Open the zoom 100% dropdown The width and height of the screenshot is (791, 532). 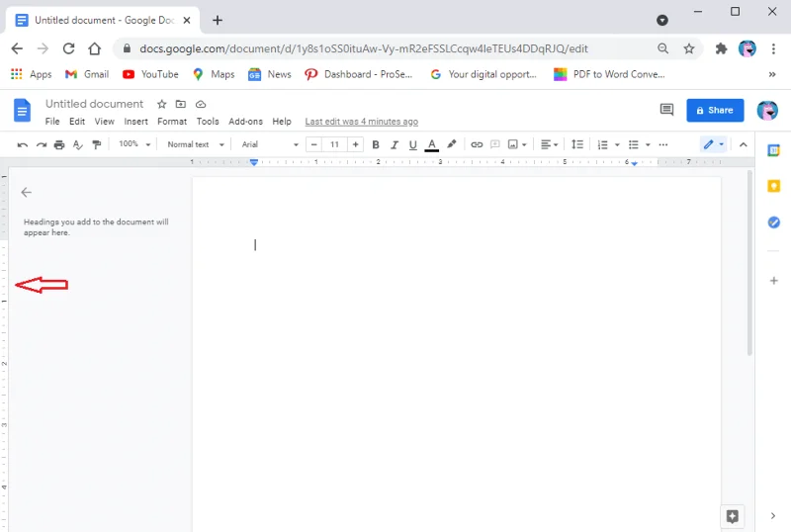(134, 144)
